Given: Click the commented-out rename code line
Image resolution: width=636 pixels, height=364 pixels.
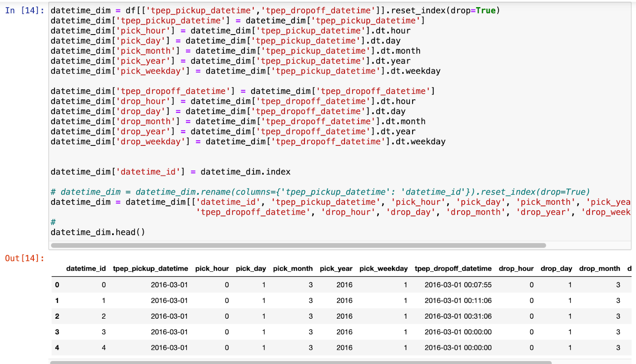Looking at the screenshot, I should tap(320, 192).
